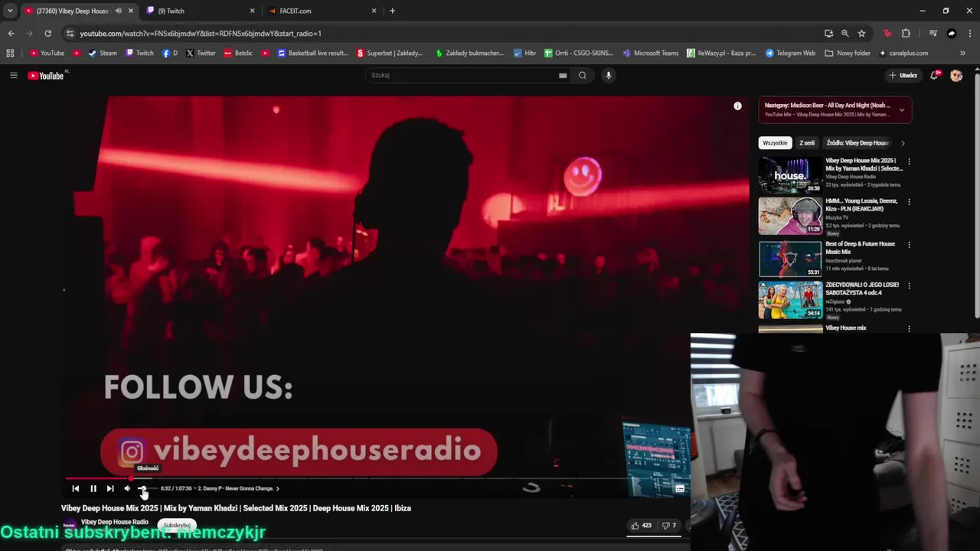Open the Chrome three-dot menu

969,34
